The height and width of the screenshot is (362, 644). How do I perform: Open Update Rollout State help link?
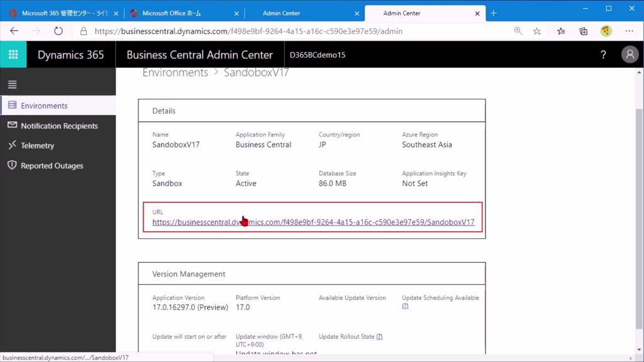pyautogui.click(x=379, y=337)
